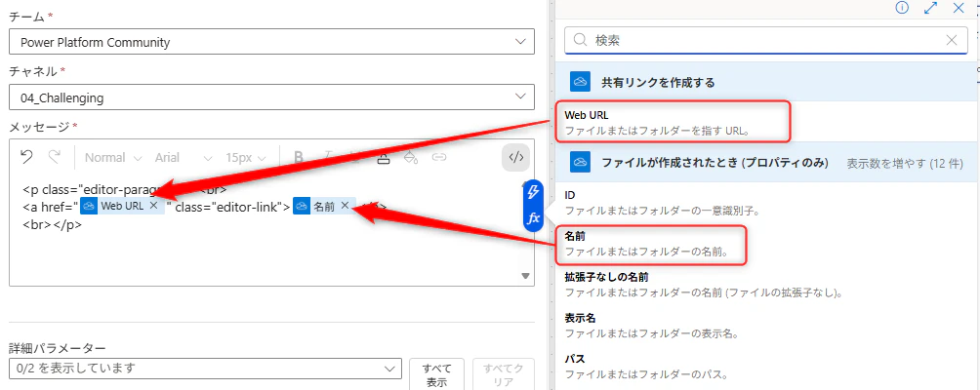The image size is (980, 390).
Task: Remove the 名前 token in message
Action: coord(345,206)
